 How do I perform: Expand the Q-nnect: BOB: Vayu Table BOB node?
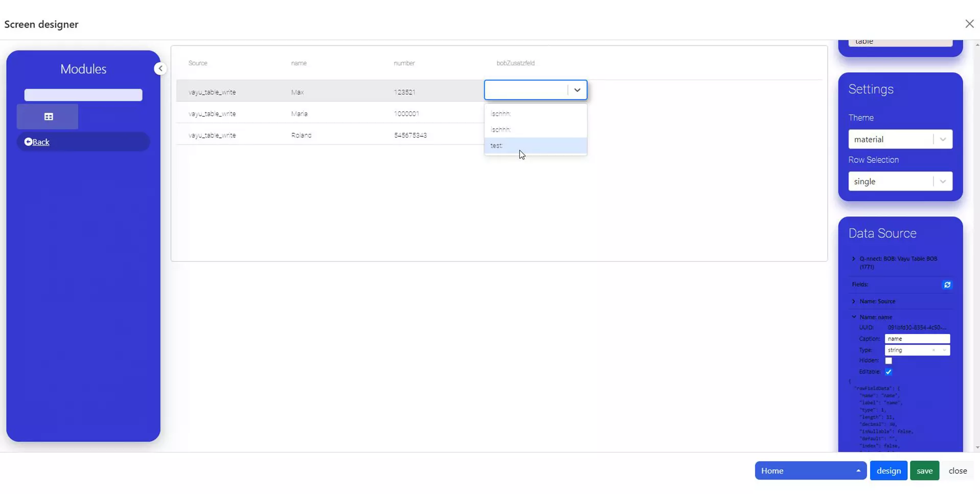853,259
